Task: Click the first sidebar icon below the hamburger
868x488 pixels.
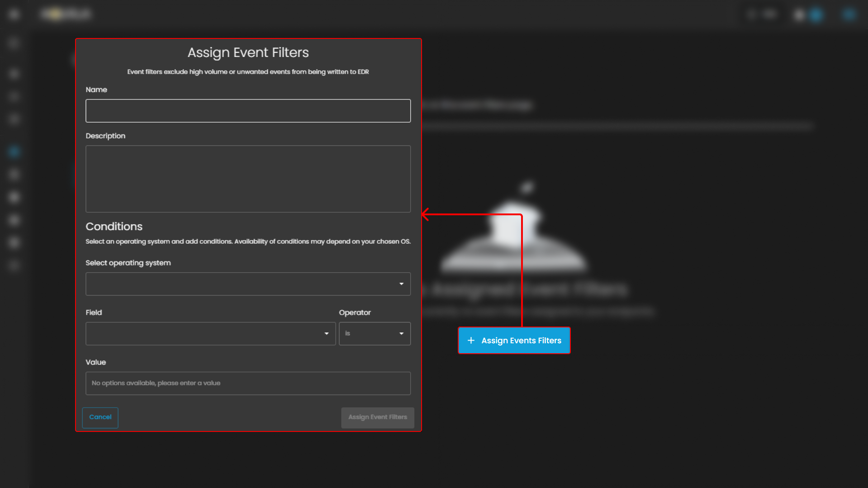Action: click(14, 43)
